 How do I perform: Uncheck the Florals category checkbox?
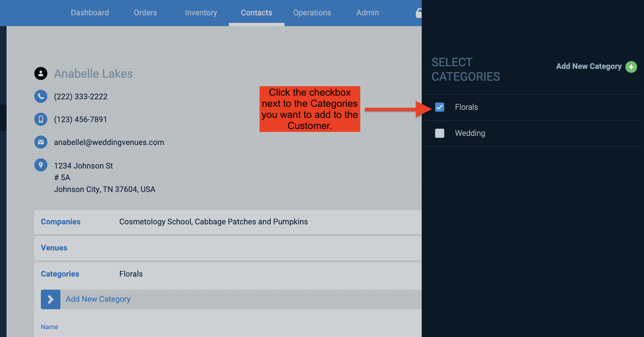tap(440, 107)
